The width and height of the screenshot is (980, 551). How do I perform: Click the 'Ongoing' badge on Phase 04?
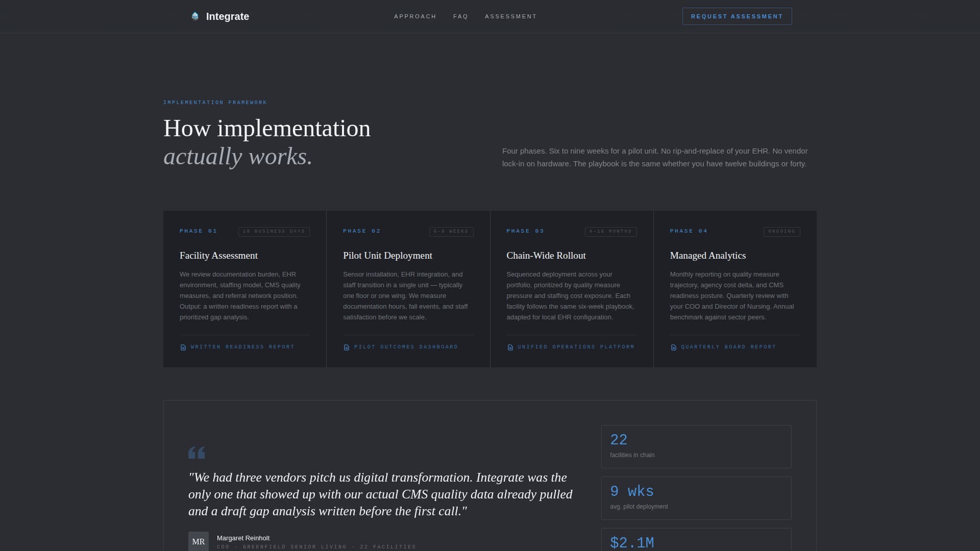click(x=781, y=232)
